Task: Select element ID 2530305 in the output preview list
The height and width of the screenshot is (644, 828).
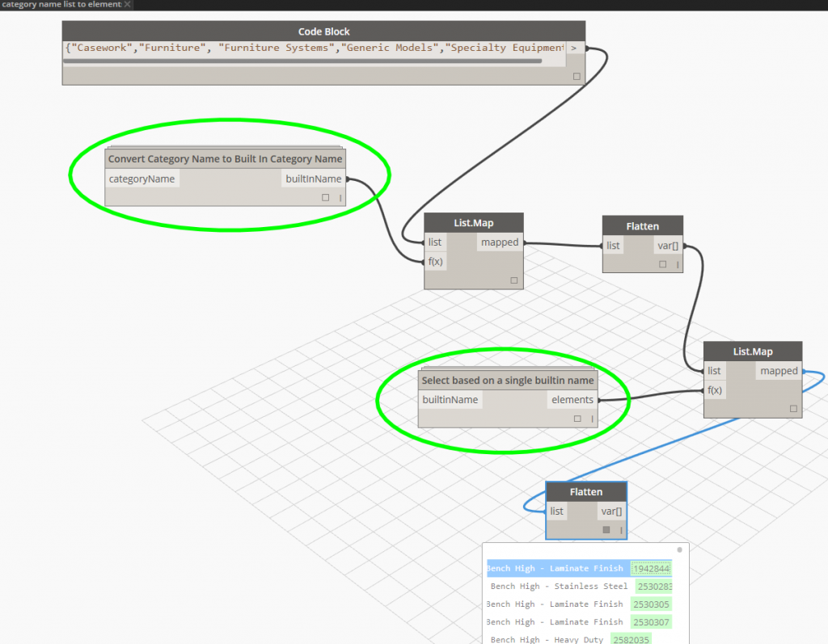Action: pos(651,604)
